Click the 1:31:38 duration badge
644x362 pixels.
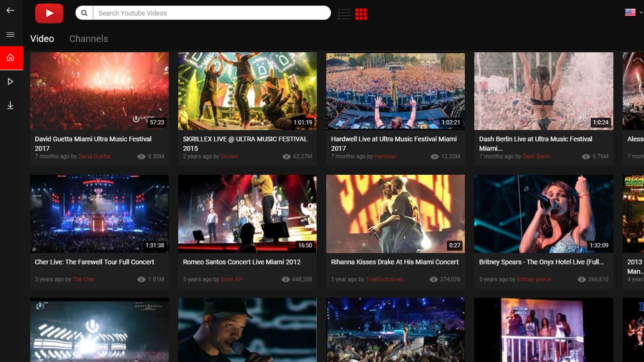(155, 245)
